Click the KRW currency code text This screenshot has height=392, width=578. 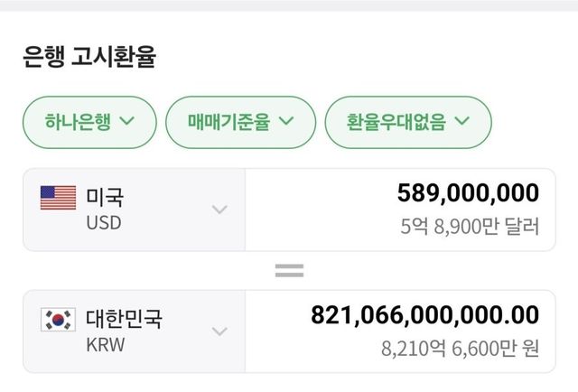[x=104, y=344]
